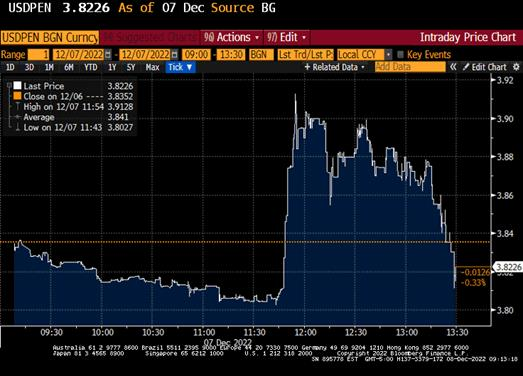Click the USDPEN BGN Curncy security field
Image resolution: width=523 pixels, height=376 pixels.
point(50,38)
